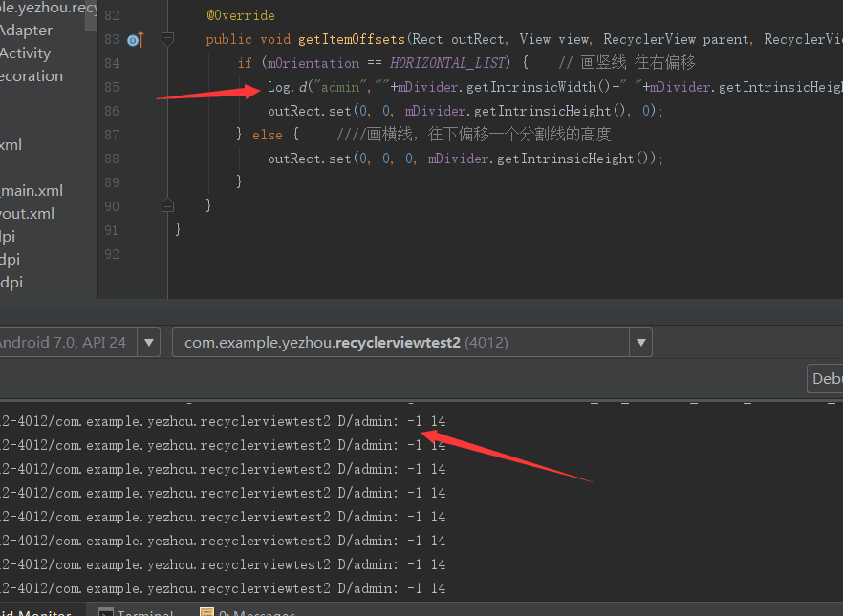Click the Rect outRect parameter

pos(459,39)
